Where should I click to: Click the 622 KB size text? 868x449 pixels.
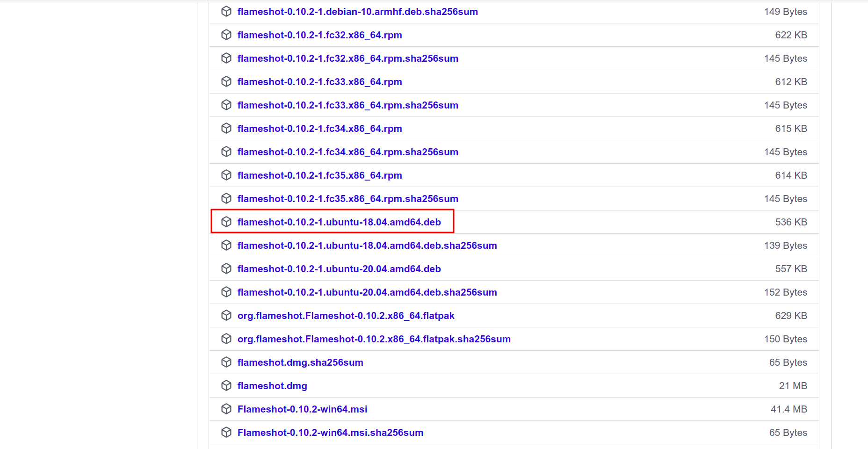[791, 35]
